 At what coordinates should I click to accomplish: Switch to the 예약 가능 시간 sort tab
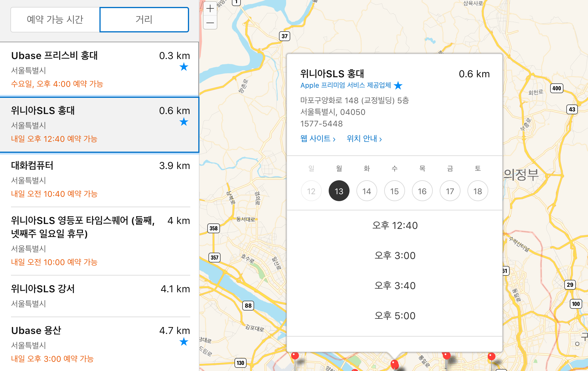tap(55, 20)
